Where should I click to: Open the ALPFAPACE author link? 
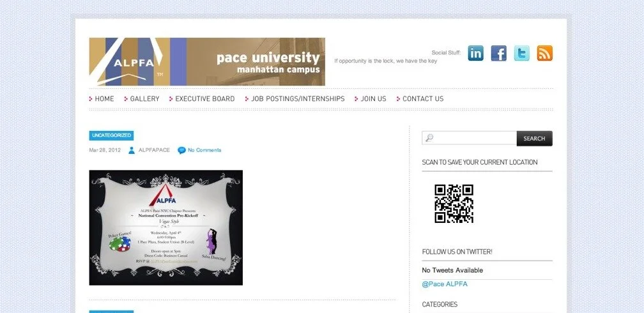tap(154, 150)
